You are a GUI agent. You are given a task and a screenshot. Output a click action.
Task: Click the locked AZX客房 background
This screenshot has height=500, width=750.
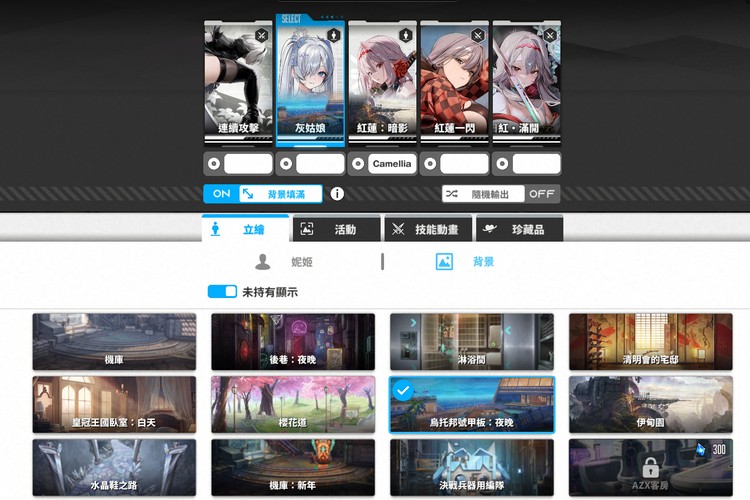click(651, 467)
